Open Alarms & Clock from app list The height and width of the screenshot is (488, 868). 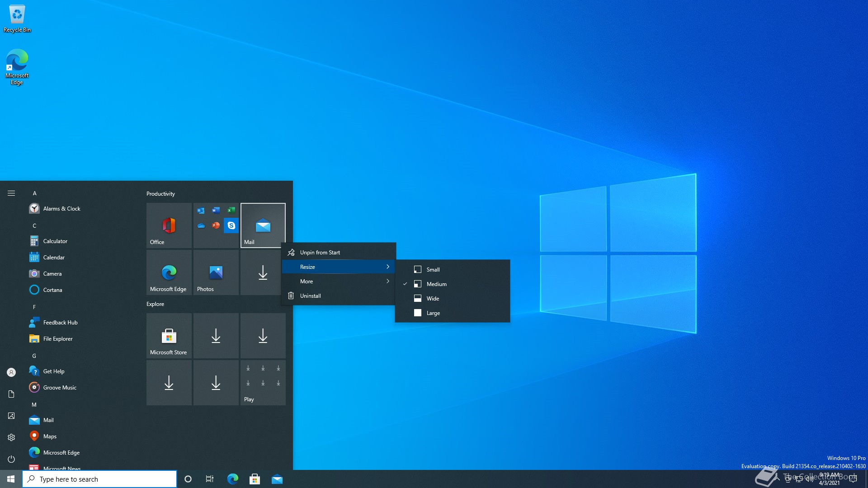pyautogui.click(x=81, y=209)
